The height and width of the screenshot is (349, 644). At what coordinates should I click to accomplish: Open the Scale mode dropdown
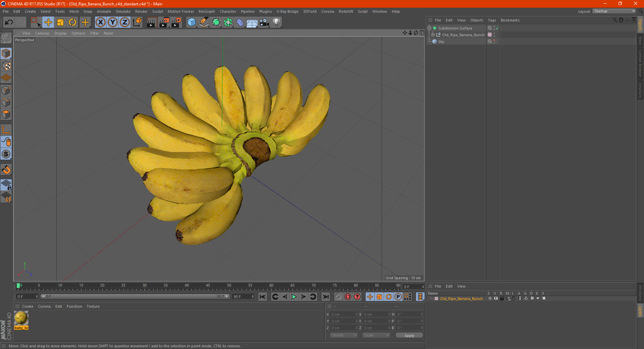coord(376,335)
